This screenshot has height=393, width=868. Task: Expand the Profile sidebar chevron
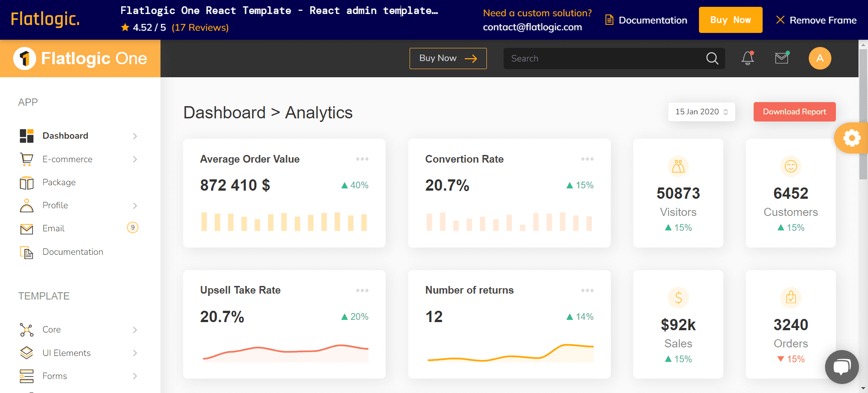click(135, 206)
